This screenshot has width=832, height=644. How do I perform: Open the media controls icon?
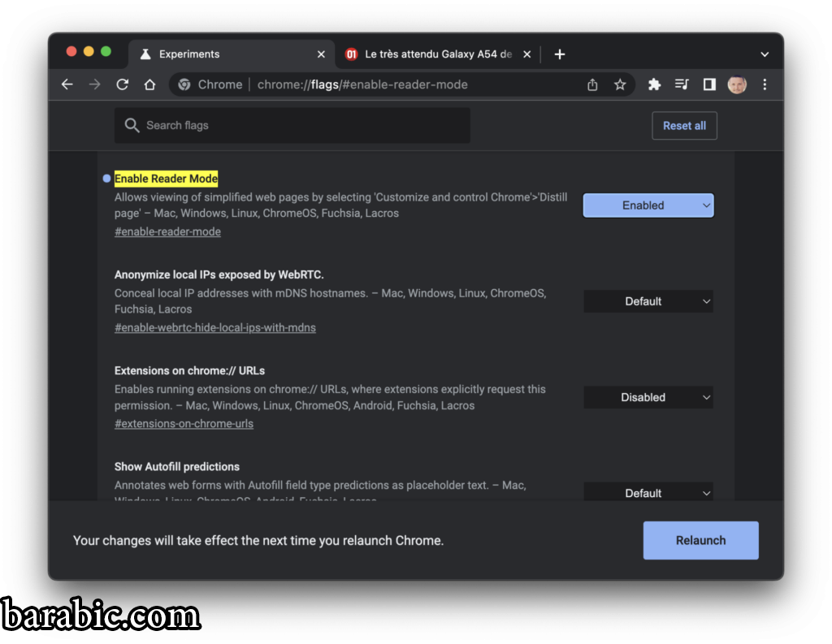[682, 84]
